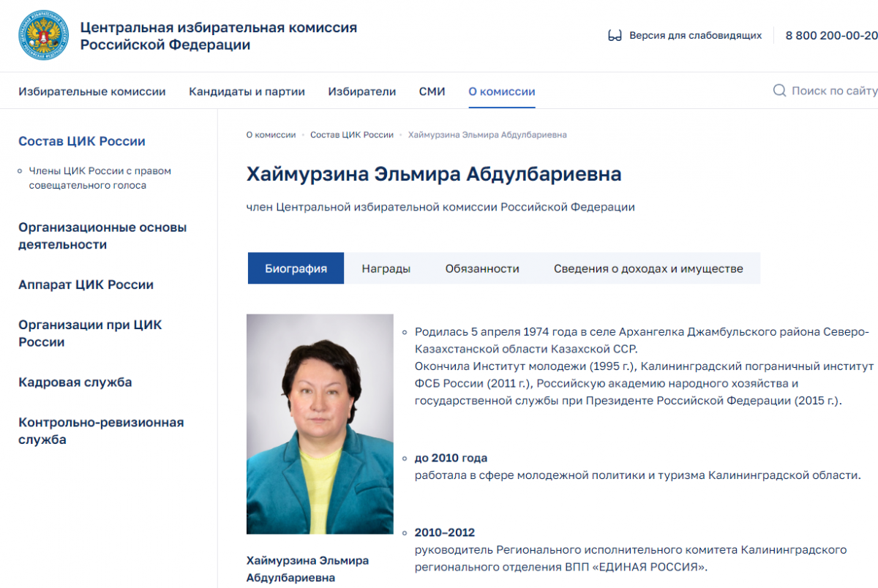This screenshot has height=588, width=878.
Task: Click the Состав ЦИК России sidebar link
Action: (x=82, y=141)
